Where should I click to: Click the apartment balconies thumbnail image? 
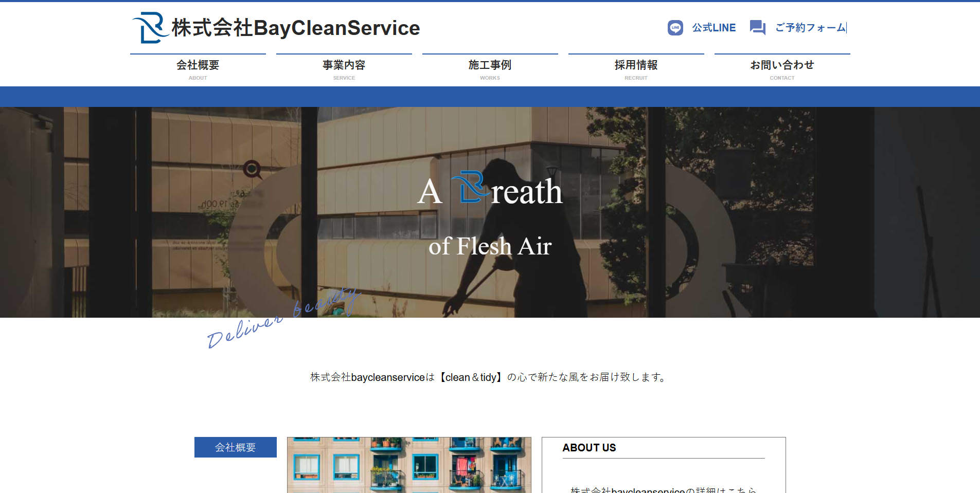pos(409,465)
